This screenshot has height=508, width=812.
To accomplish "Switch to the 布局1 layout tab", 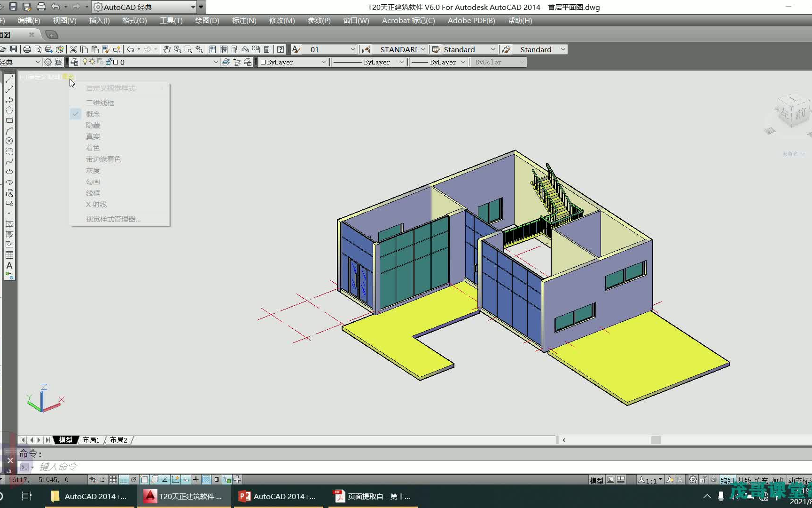I will pos(91,440).
